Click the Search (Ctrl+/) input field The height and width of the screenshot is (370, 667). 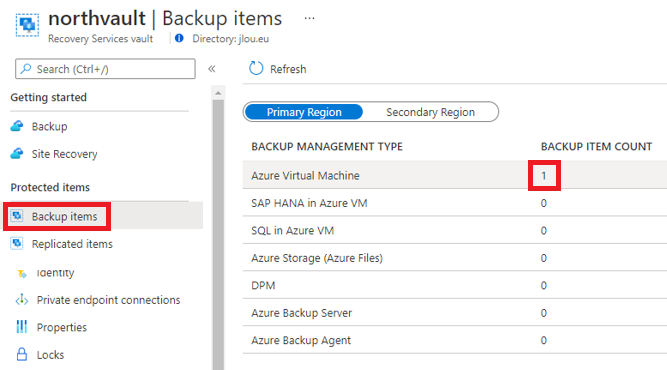105,69
